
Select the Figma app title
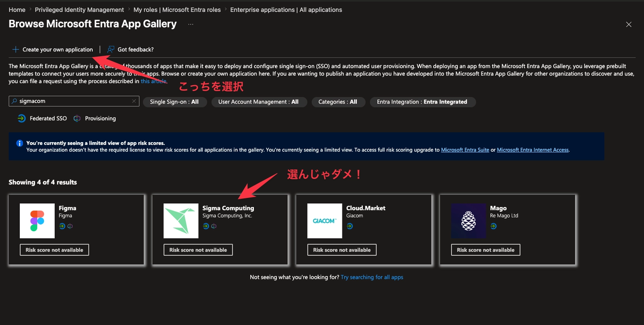[68, 208]
